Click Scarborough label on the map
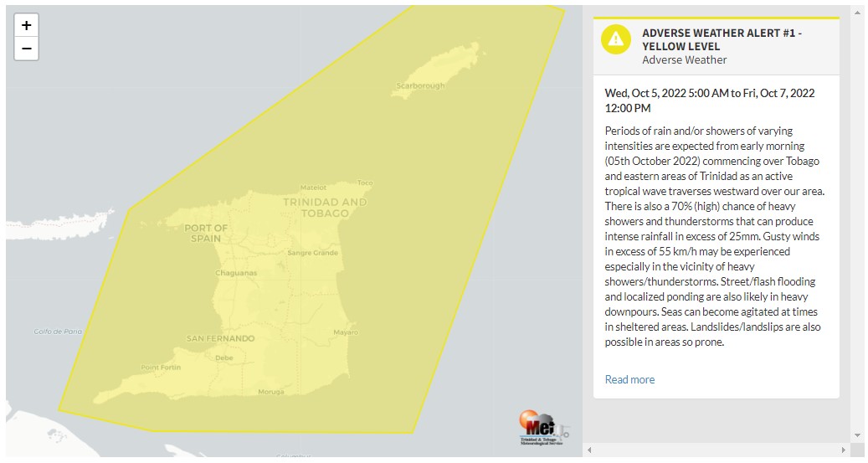This screenshot has width=868, height=463. (420, 86)
